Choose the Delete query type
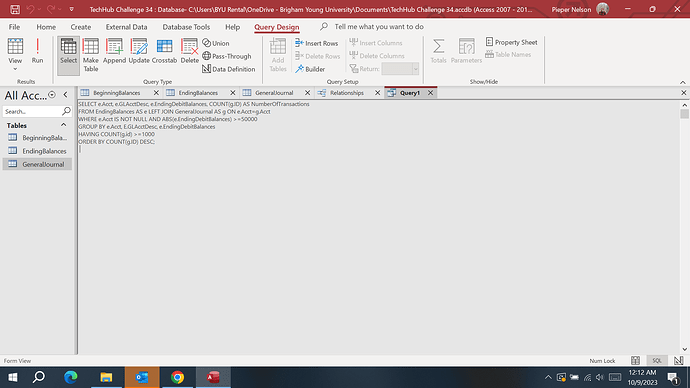Image resolution: width=690 pixels, height=388 pixels. pos(190,51)
